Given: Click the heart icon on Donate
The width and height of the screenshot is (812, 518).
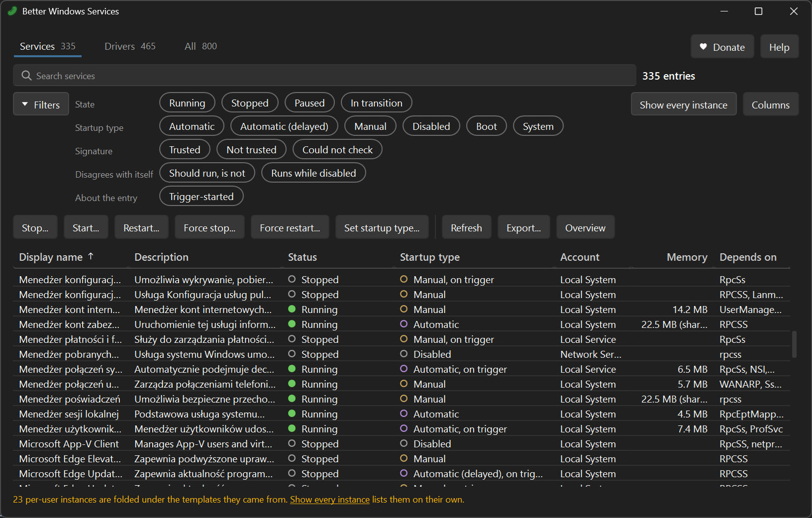Looking at the screenshot, I should click(x=703, y=47).
